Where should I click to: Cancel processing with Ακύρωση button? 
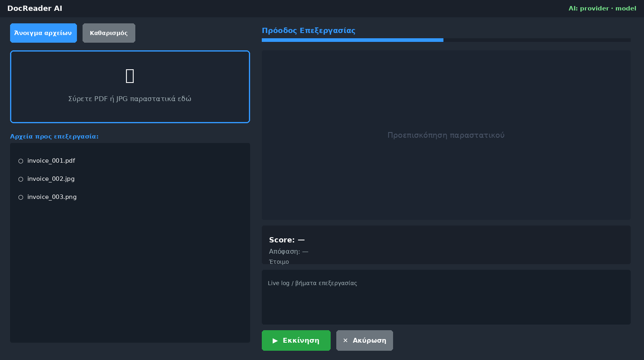pyautogui.click(x=364, y=340)
